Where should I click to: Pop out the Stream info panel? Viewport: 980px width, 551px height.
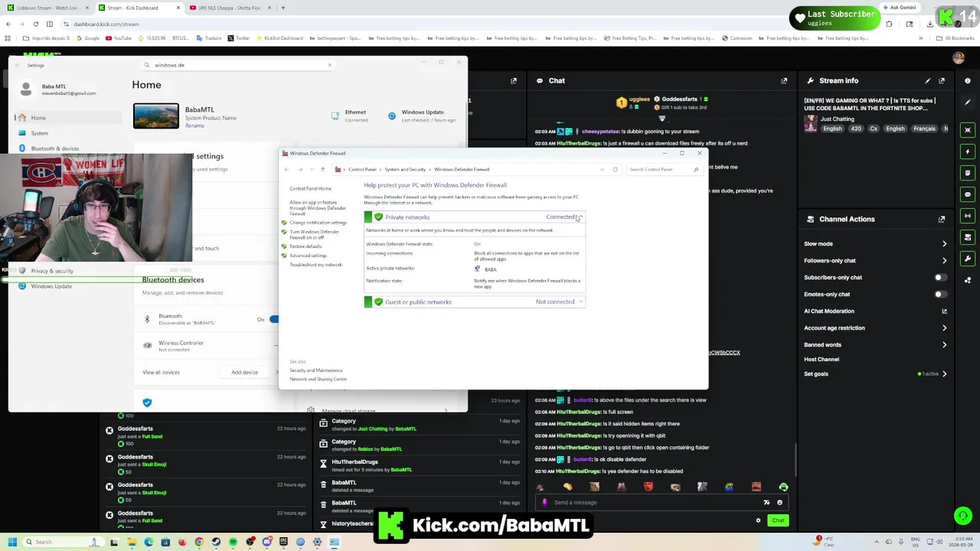tap(942, 80)
